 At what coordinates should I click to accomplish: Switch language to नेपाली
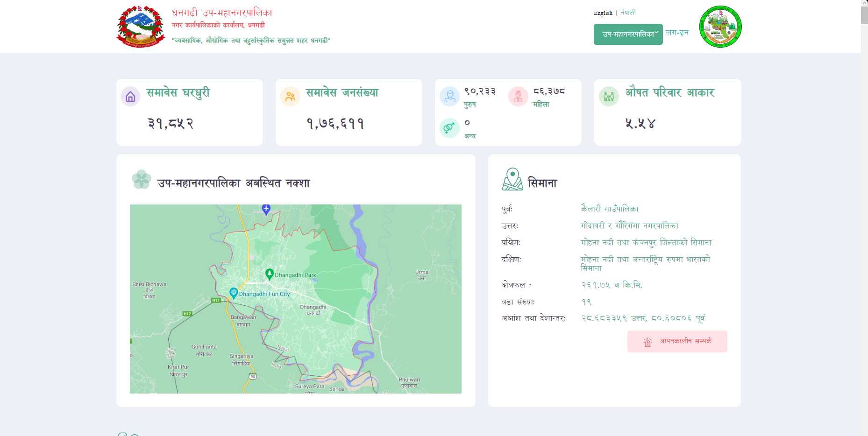pyautogui.click(x=628, y=13)
